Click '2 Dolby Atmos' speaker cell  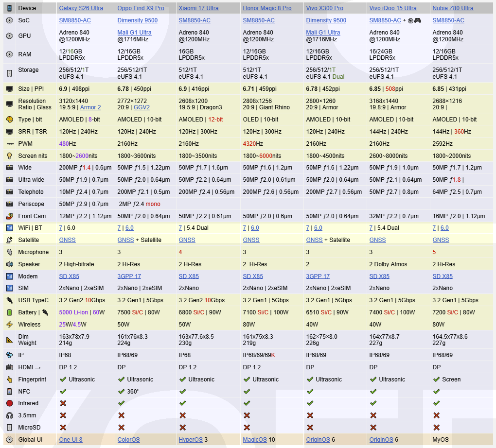click(x=388, y=264)
